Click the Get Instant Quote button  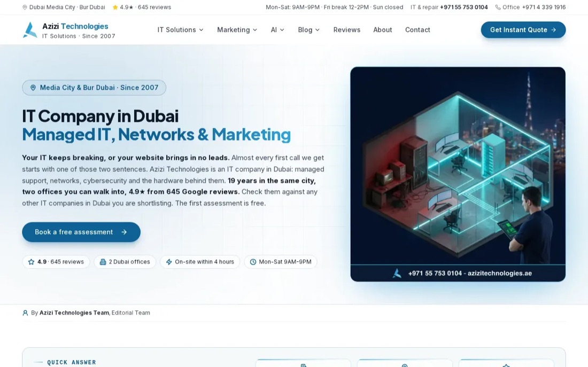(x=523, y=29)
